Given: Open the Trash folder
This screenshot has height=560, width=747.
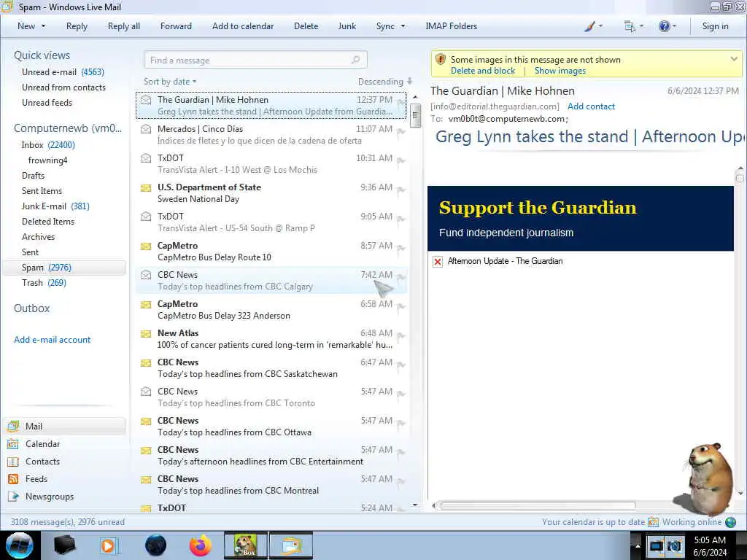Looking at the screenshot, I should (44, 282).
